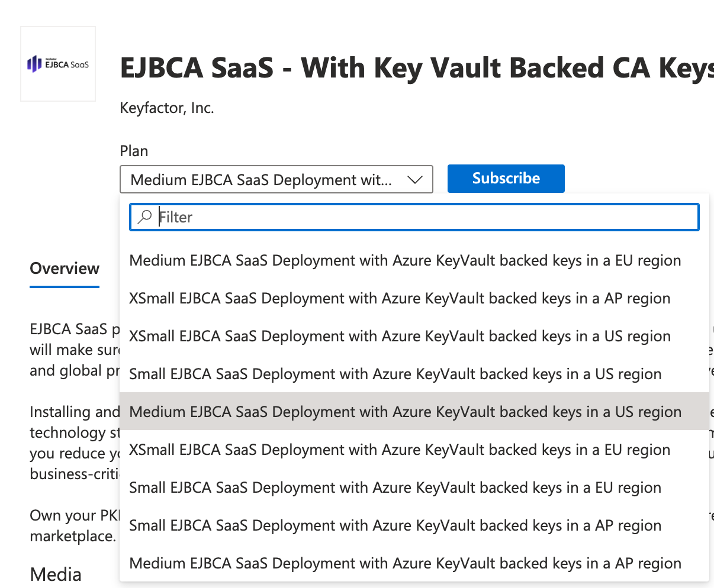Click the EJBCA SaaS product logo

click(57, 63)
